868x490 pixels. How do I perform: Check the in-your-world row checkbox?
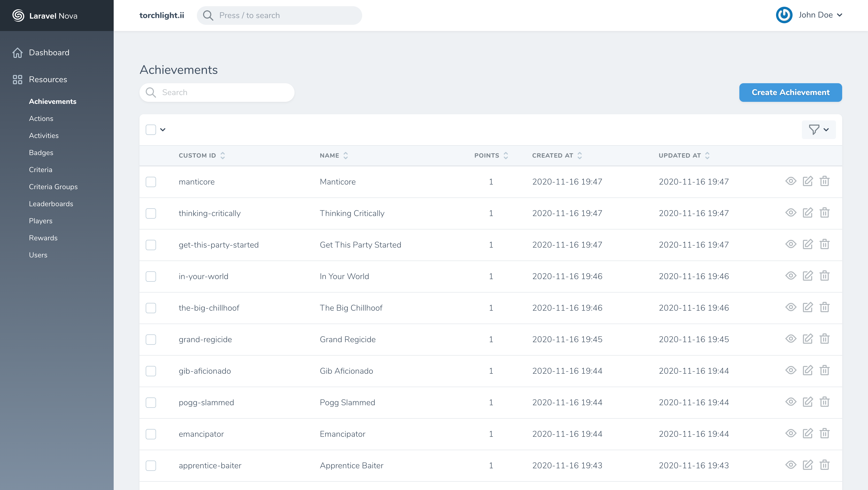[151, 276]
